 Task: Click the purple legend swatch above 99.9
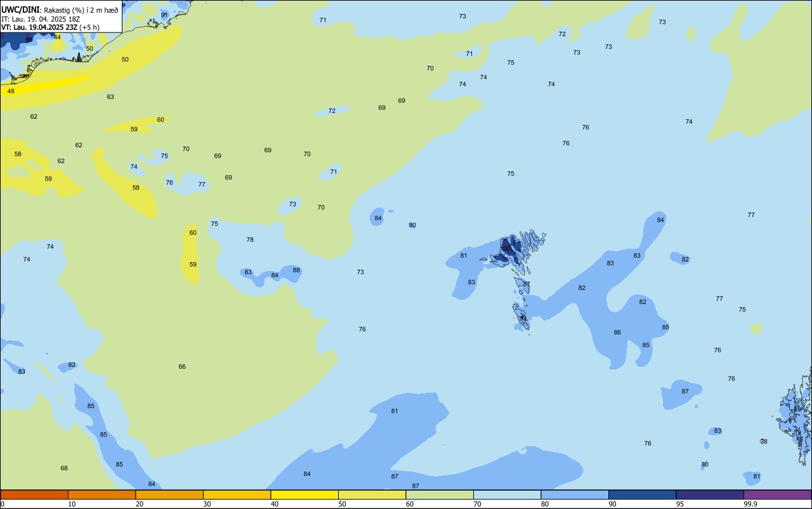tap(777, 494)
